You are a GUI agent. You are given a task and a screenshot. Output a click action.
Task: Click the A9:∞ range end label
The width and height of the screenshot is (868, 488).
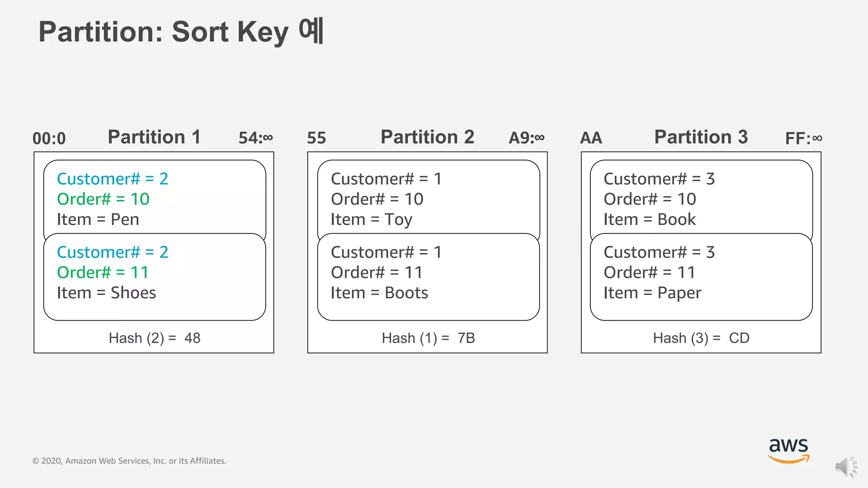tap(526, 138)
